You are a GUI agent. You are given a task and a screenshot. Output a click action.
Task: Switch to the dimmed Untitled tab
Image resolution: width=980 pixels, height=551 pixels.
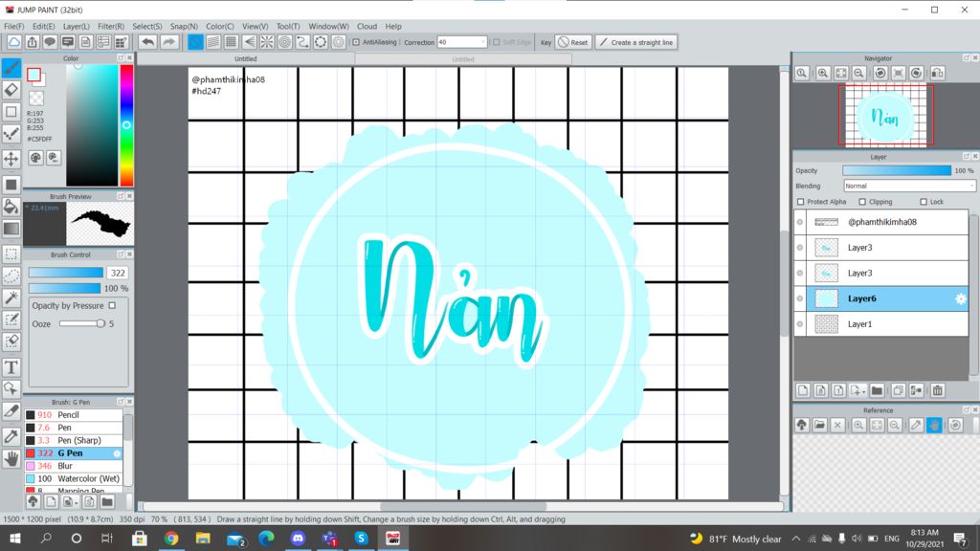(463, 59)
